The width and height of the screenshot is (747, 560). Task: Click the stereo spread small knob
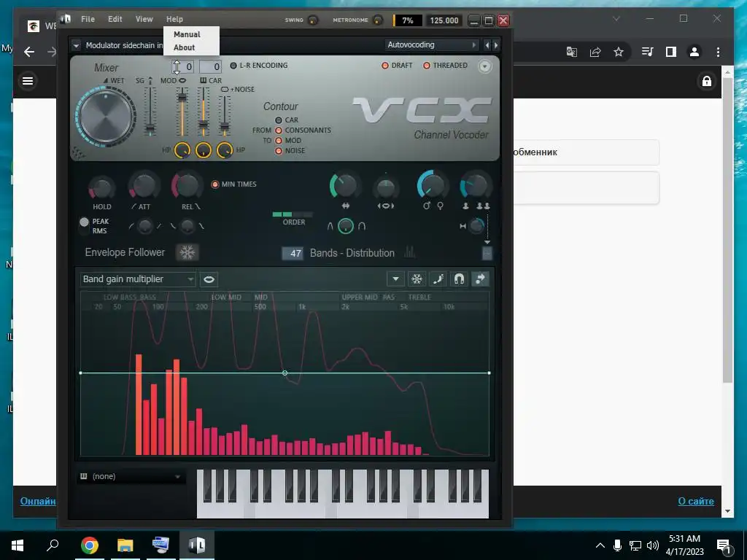point(476,226)
